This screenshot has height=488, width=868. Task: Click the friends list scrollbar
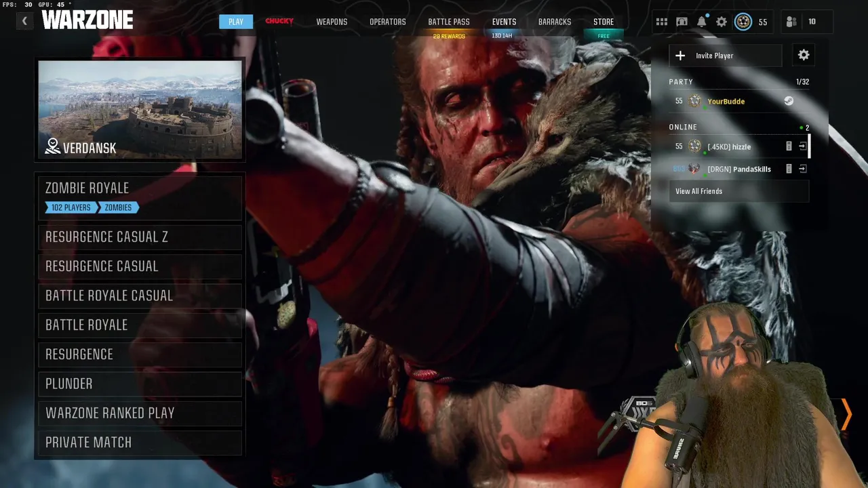pyautogui.click(x=810, y=146)
